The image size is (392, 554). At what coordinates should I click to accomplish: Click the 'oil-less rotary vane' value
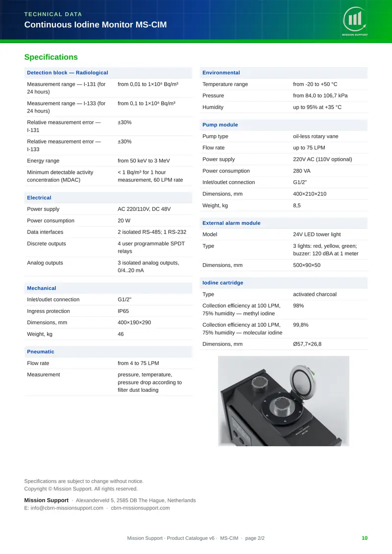pos(316,136)
